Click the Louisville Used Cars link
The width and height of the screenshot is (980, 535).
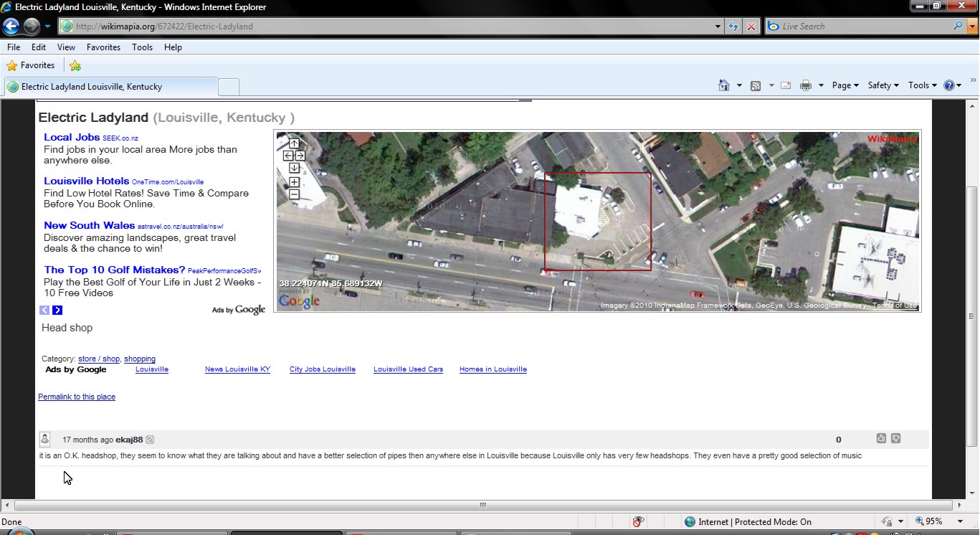tap(408, 369)
